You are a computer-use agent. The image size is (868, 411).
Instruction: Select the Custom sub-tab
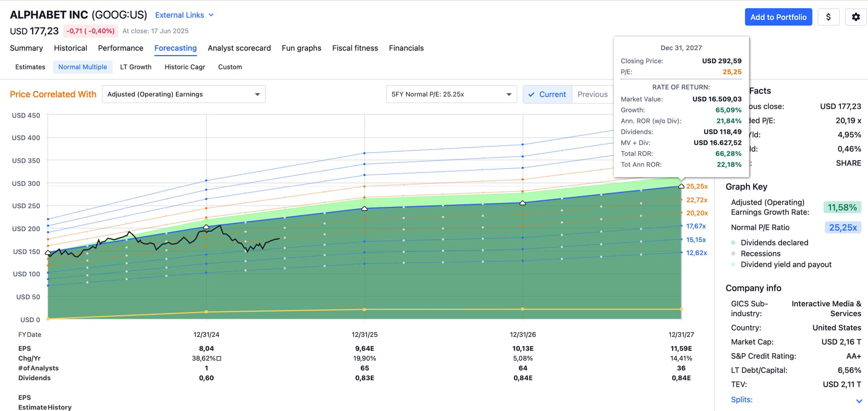click(x=230, y=67)
